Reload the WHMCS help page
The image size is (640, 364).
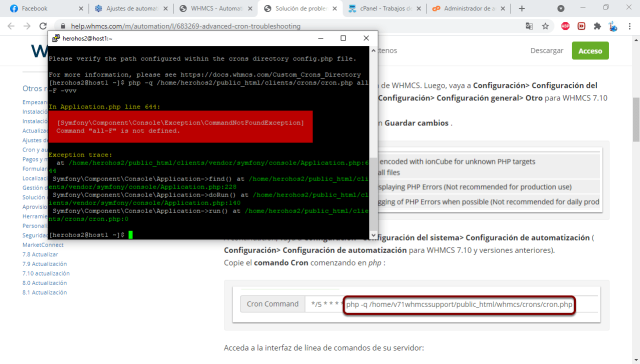[x=43, y=26]
